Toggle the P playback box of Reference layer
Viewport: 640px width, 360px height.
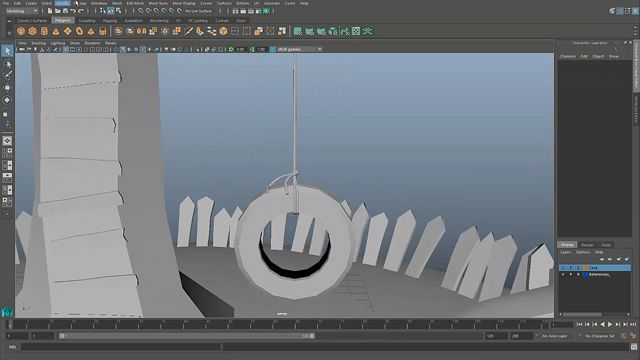pos(571,275)
